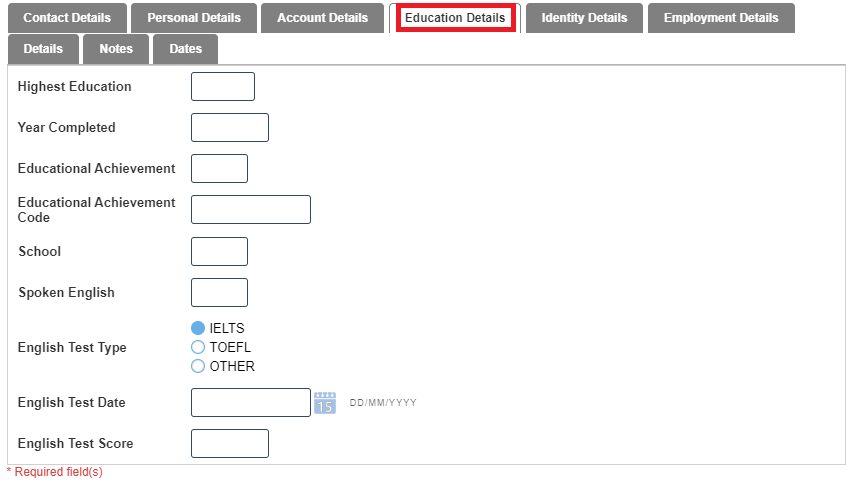The width and height of the screenshot is (857, 482).
Task: Click the Highest Education field
Action: pos(222,87)
